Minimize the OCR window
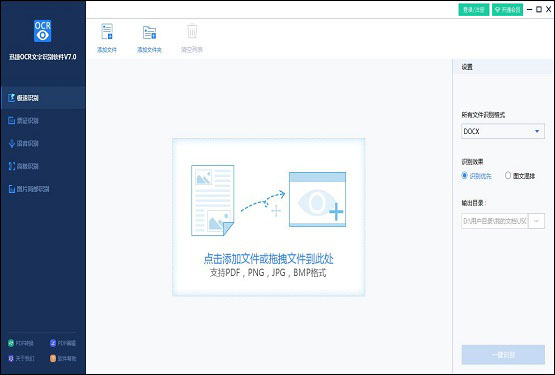This screenshot has width=555, height=375. click(x=530, y=10)
